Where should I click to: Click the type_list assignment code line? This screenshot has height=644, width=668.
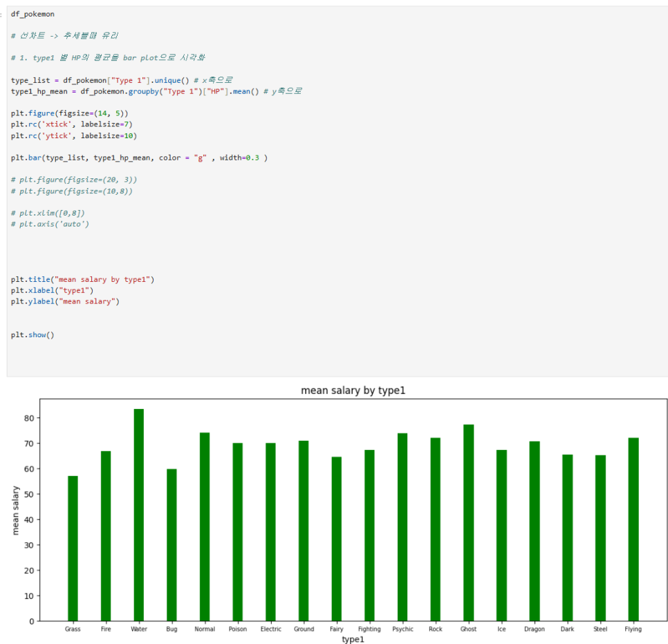122,80
